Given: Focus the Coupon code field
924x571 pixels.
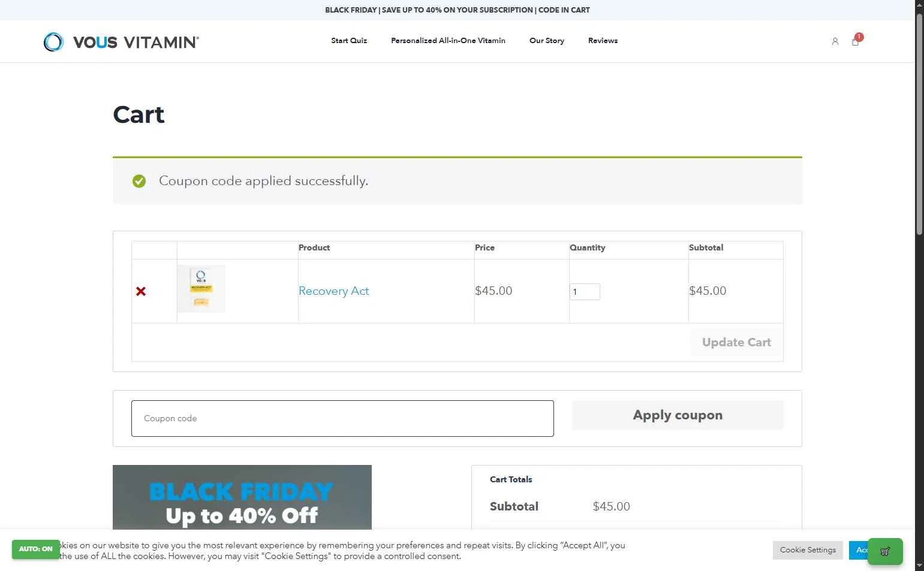Looking at the screenshot, I should tap(342, 418).
